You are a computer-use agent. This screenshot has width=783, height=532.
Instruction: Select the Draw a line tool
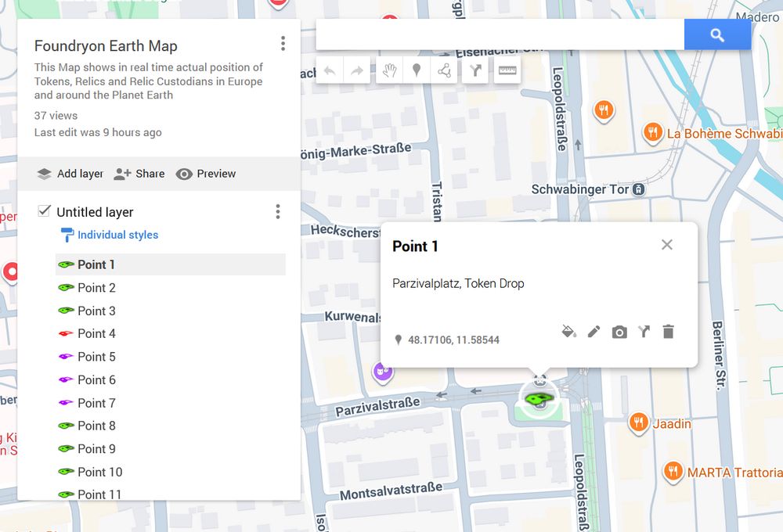pos(444,71)
